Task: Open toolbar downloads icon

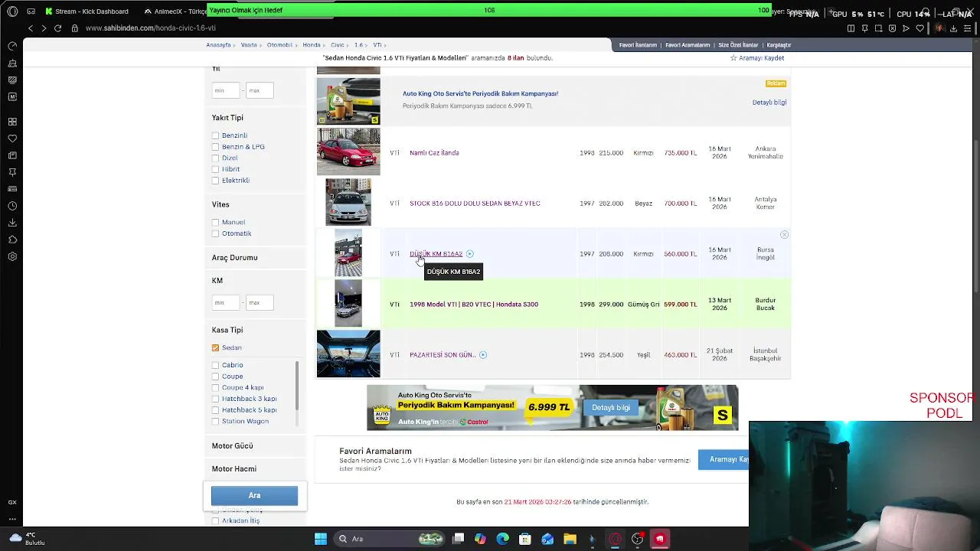Action: coord(953,28)
